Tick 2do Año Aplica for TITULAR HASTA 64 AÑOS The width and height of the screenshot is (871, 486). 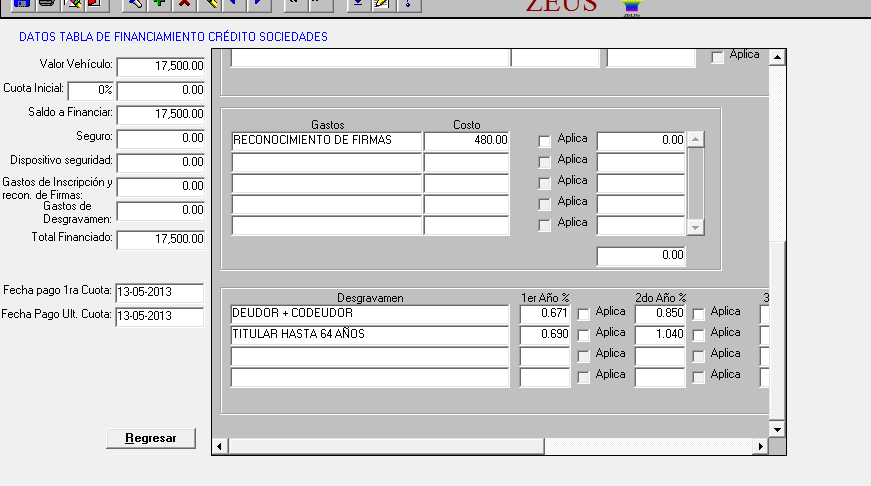699,335
